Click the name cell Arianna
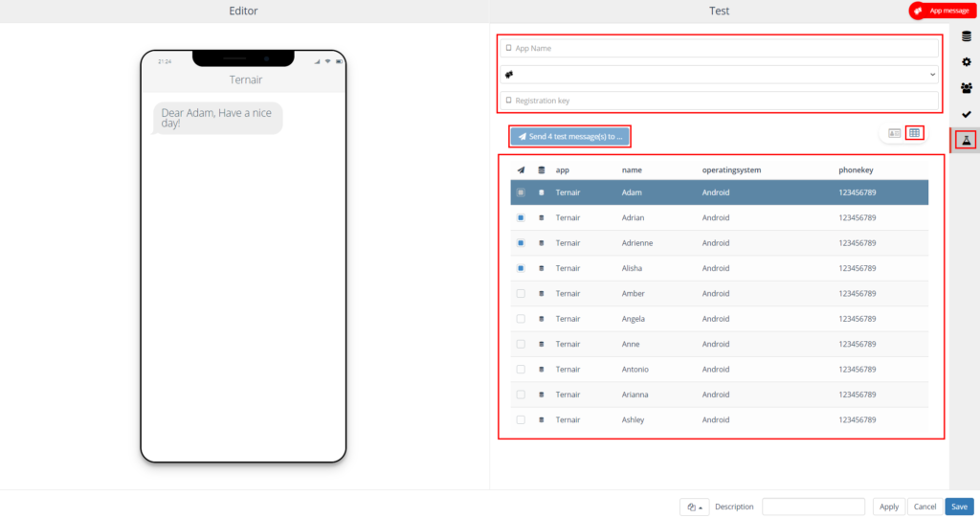 (635, 395)
